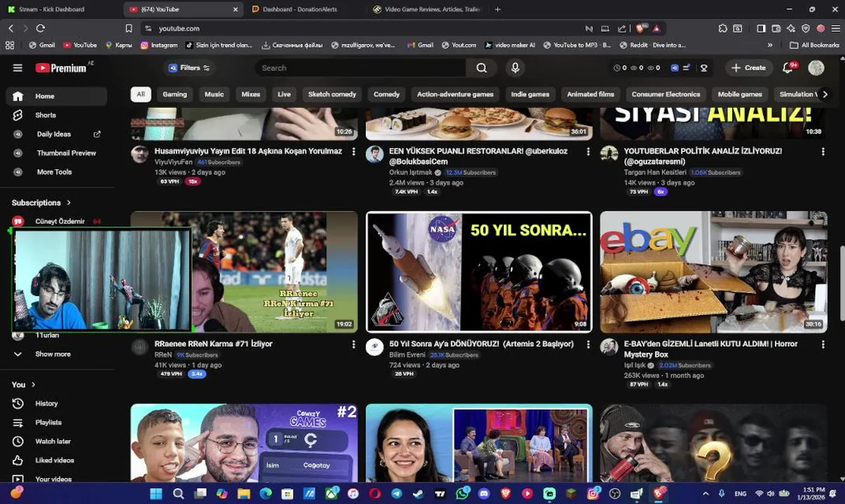Open more options for RRaenee RReN Karma video
The height and width of the screenshot is (504, 845).
(x=353, y=344)
